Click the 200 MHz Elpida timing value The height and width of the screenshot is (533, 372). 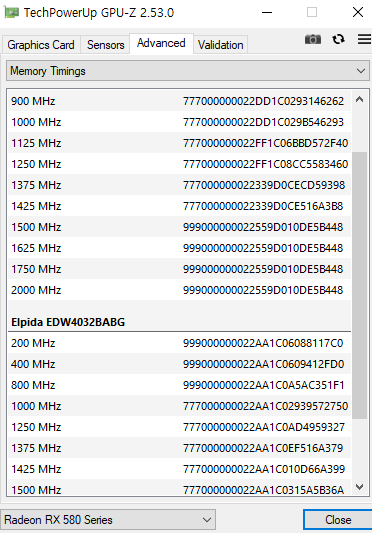click(x=263, y=343)
